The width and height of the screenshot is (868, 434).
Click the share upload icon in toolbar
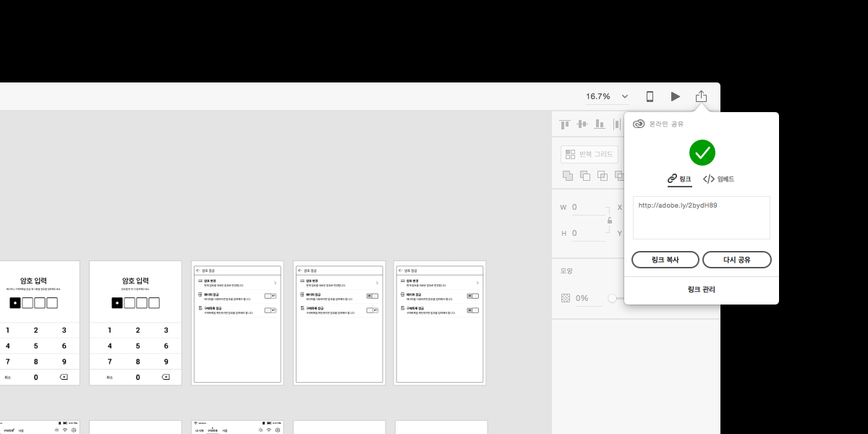point(701,96)
